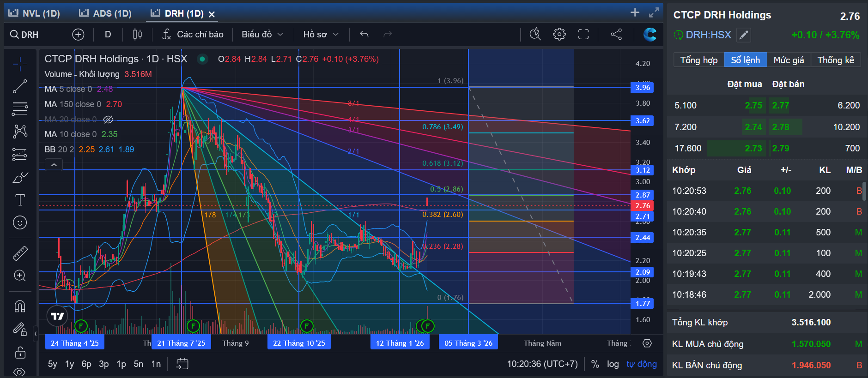
Task: Select the 3p time range
Action: coord(104,364)
